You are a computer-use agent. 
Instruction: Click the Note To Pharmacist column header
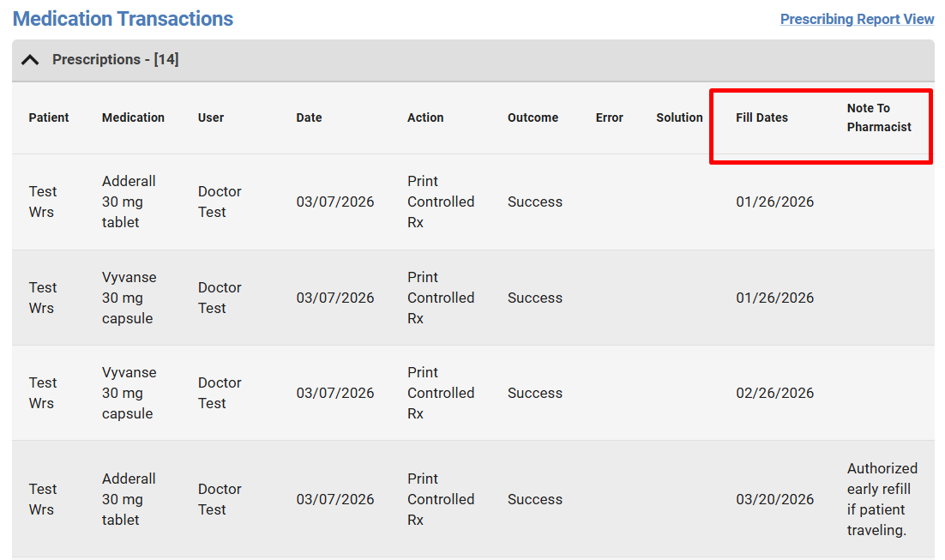(x=879, y=117)
